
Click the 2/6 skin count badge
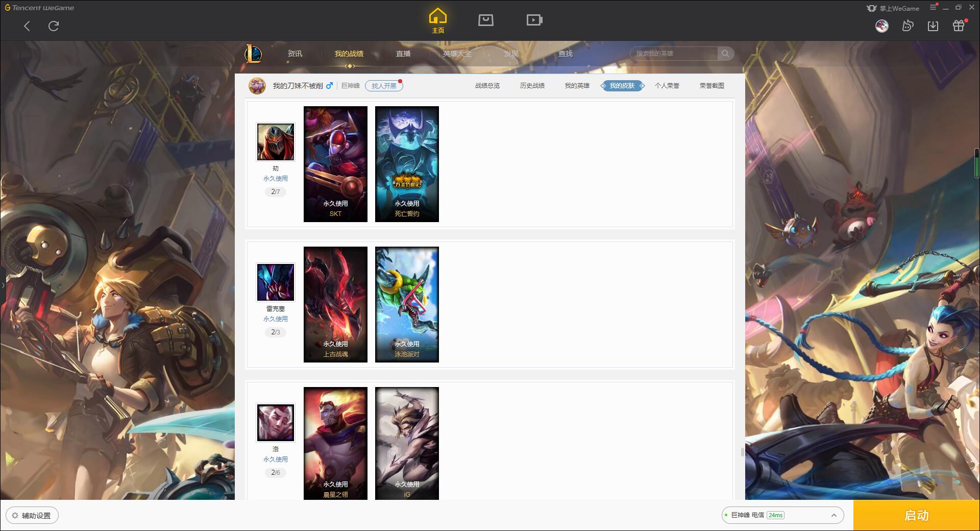click(x=276, y=473)
